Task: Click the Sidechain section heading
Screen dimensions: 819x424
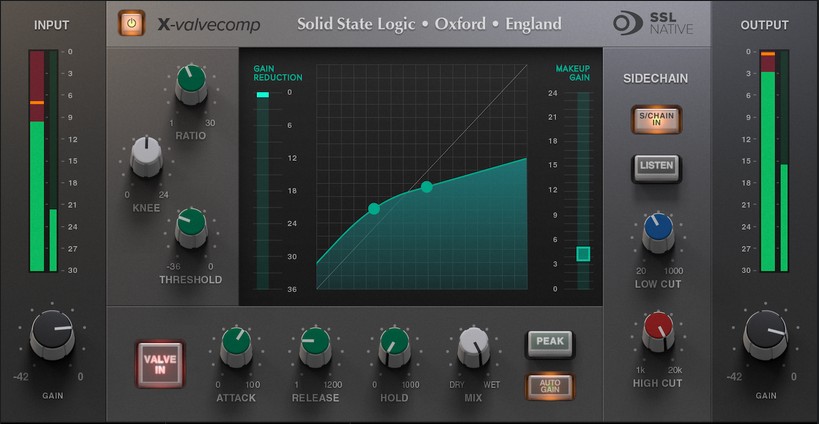Action: pyautogui.click(x=656, y=79)
